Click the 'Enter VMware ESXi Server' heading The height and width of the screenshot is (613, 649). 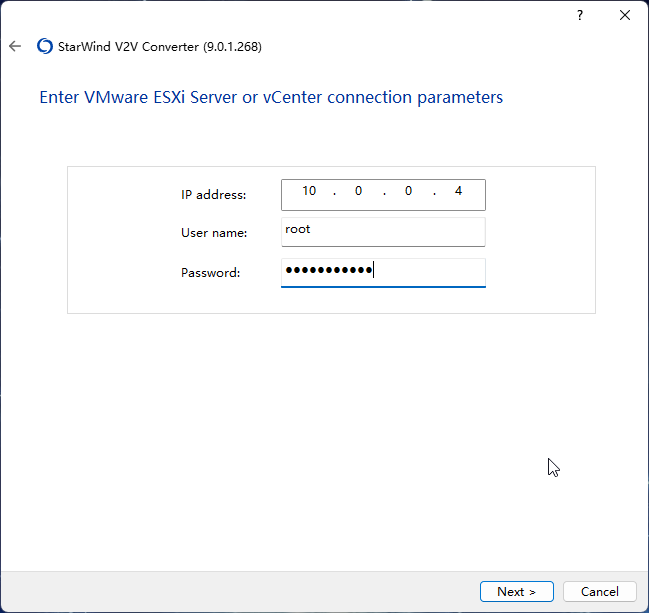pyautogui.click(x=271, y=98)
